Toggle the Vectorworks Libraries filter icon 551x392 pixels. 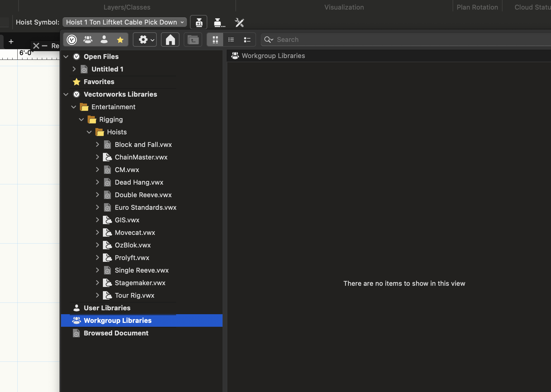pyautogui.click(x=71, y=39)
